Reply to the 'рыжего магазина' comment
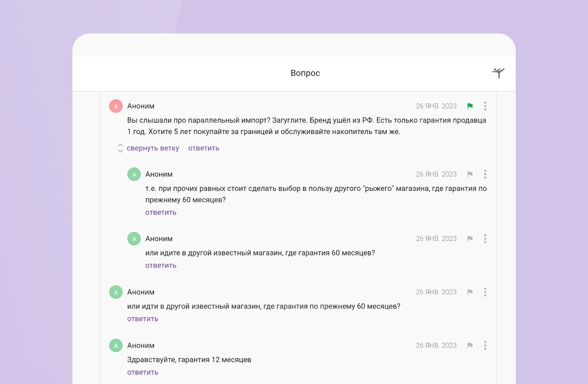Viewport: 588px width, 384px height. (161, 213)
